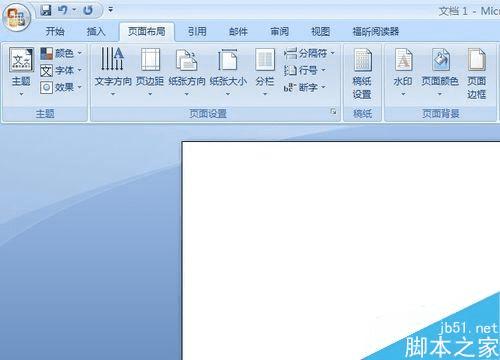The image size is (500, 360).
Task: Open theme 字体 fonts menu
Action: pos(61,70)
